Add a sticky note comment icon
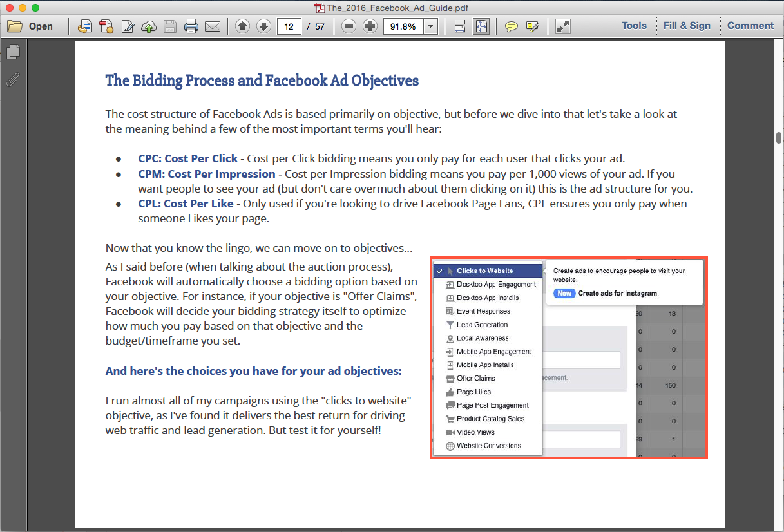784x532 pixels. pyautogui.click(x=511, y=26)
